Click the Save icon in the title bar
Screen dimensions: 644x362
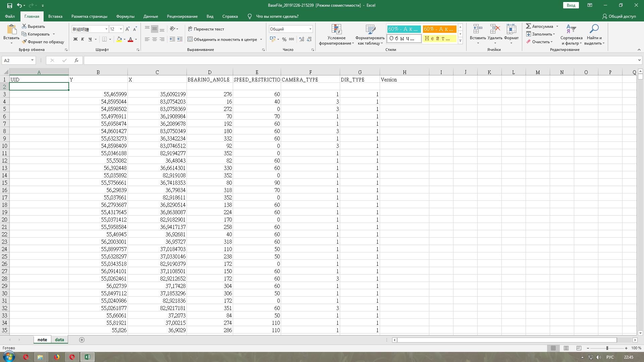coord(9,5)
